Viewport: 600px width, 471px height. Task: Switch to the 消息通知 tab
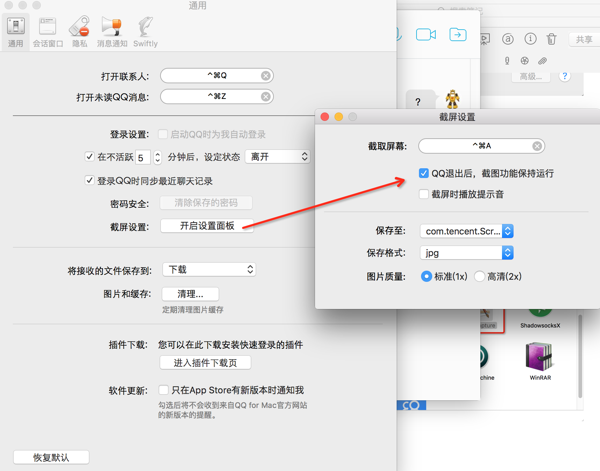[x=112, y=32]
